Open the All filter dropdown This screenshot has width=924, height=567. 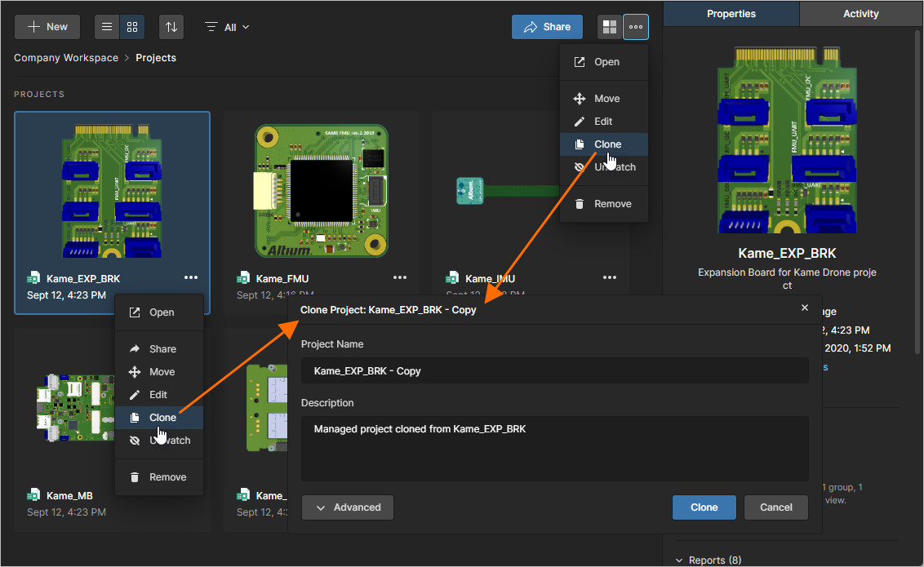click(x=228, y=27)
